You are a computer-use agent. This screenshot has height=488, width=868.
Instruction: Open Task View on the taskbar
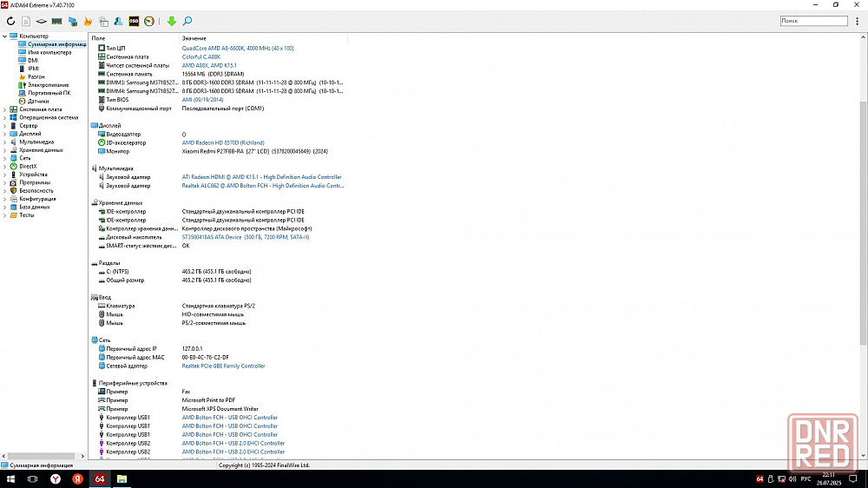point(33,479)
